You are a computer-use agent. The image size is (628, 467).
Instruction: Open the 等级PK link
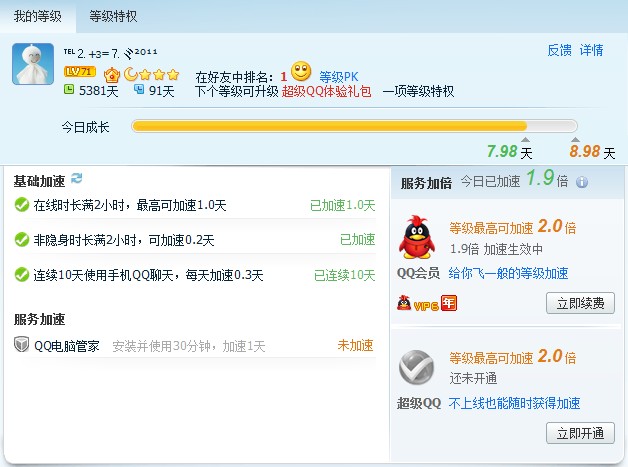(x=338, y=76)
